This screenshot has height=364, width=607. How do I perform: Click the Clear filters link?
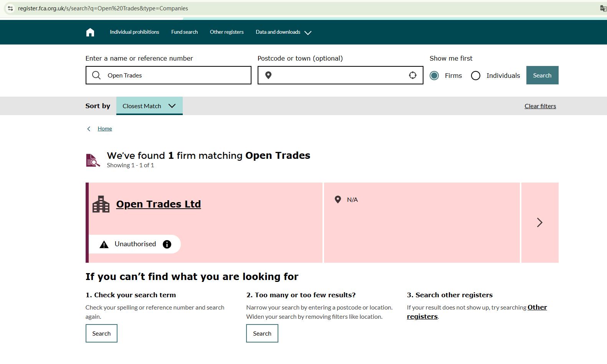tap(540, 106)
